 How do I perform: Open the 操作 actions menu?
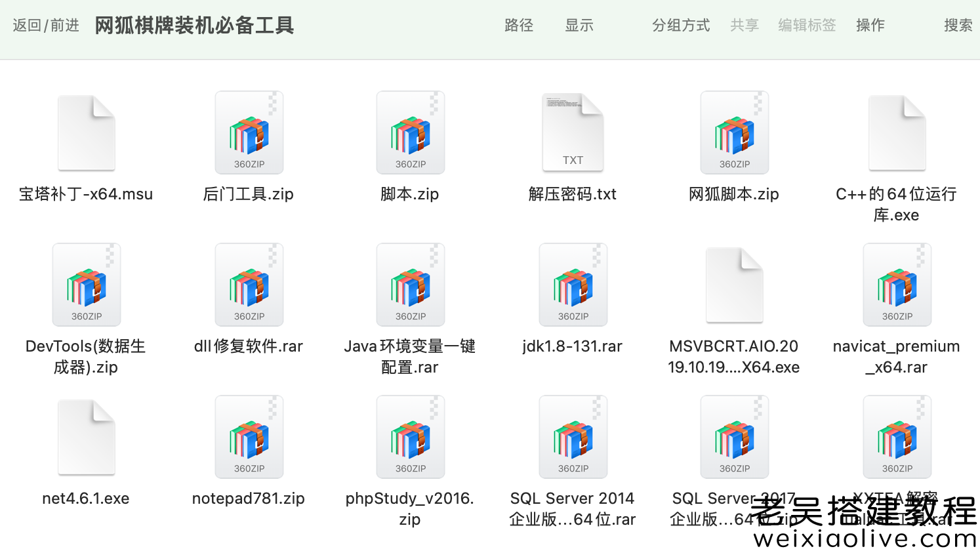coord(870,25)
